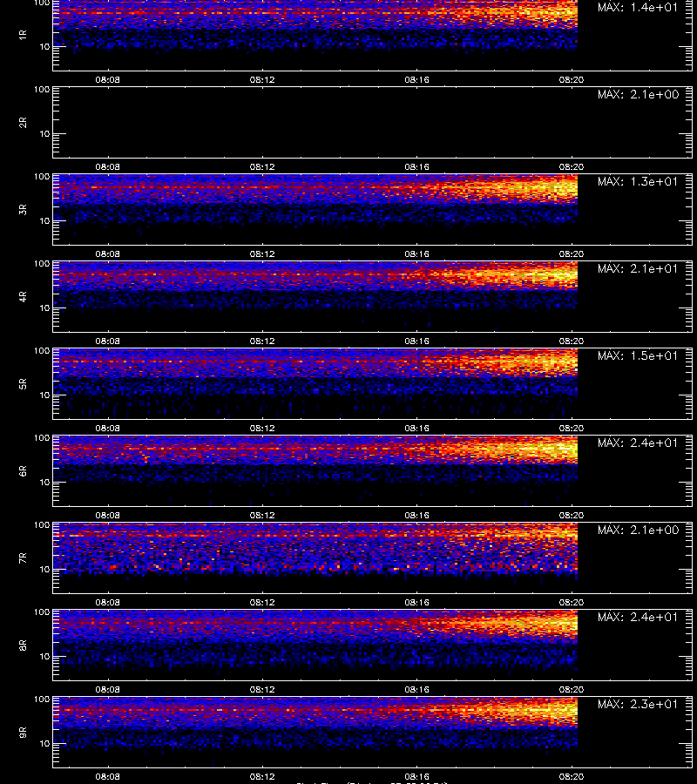Screen dimensions: 697x784
Task: Select the MAX: 2.4e+01 text in panel 8R
Action: pyautogui.click(x=638, y=617)
